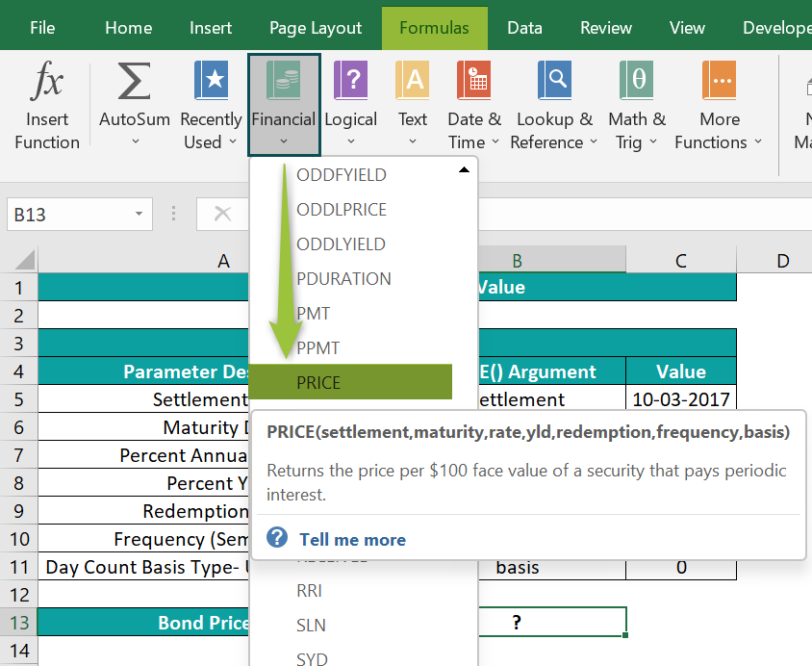Choose PDURATION from the function list
This screenshot has height=666, width=812.
(343, 279)
